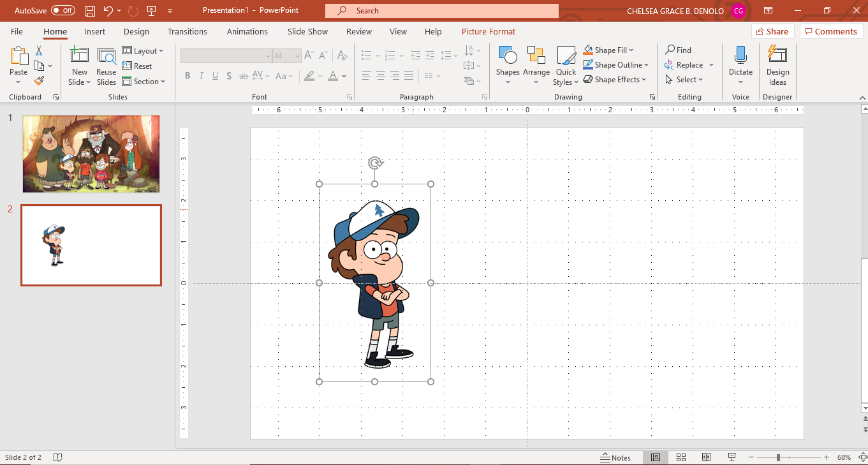Click the 68% zoom level
The image size is (868, 465).
click(844, 457)
